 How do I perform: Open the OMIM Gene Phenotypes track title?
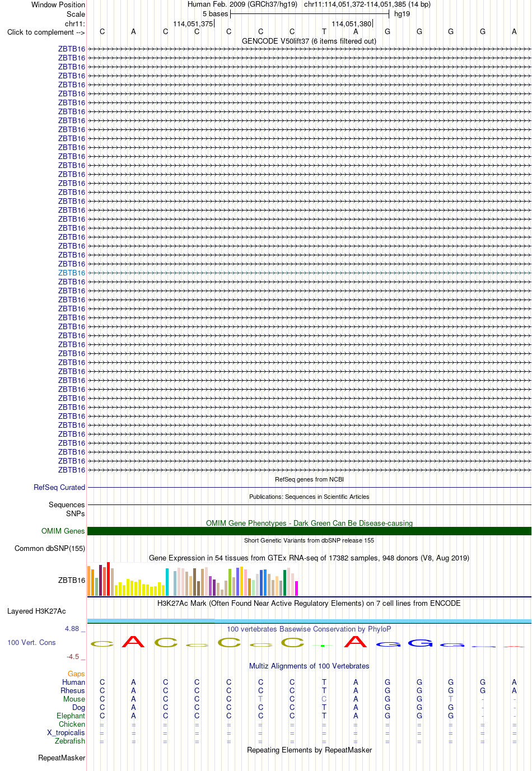(x=309, y=523)
